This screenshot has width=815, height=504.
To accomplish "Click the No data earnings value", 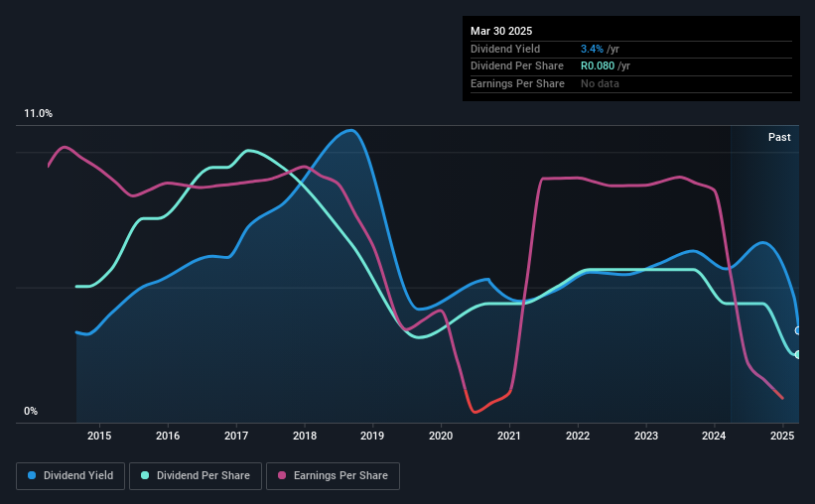I will pyautogui.click(x=600, y=83).
